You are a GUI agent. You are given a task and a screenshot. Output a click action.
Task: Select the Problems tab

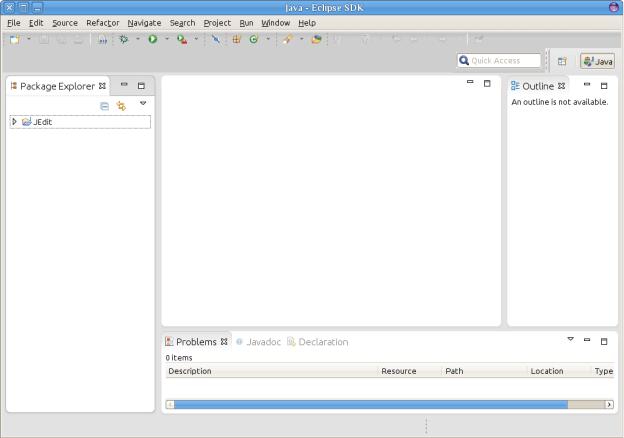tap(196, 342)
